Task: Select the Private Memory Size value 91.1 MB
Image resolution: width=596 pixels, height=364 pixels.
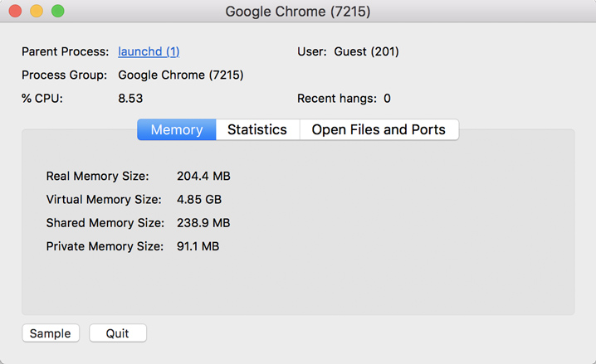Action: [x=198, y=246]
